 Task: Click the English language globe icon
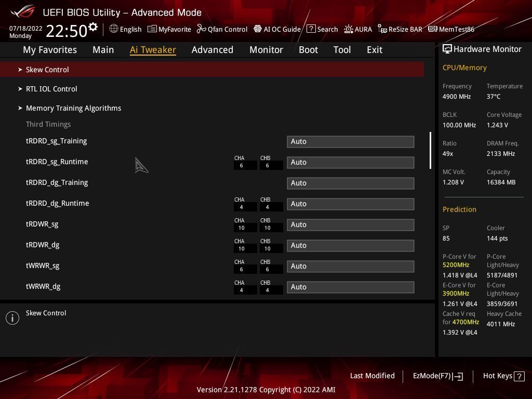[114, 29]
